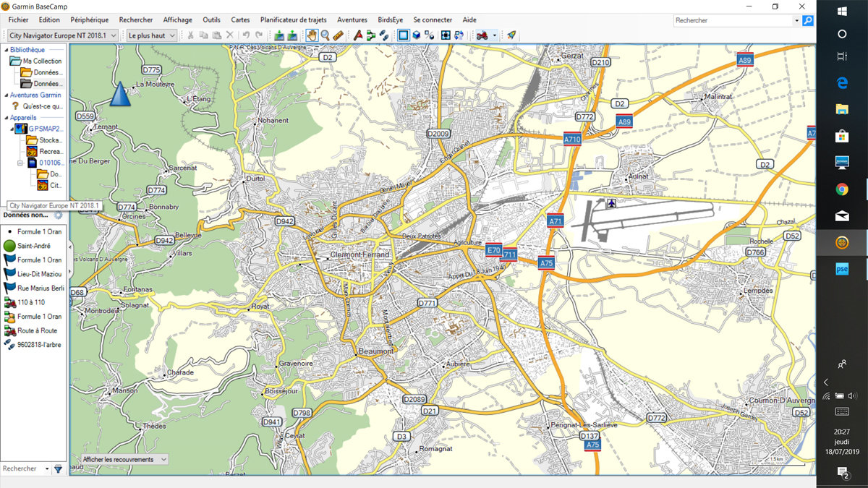Image resolution: width=868 pixels, height=488 pixels.
Task: Select the Hand pan tool
Action: (x=312, y=35)
